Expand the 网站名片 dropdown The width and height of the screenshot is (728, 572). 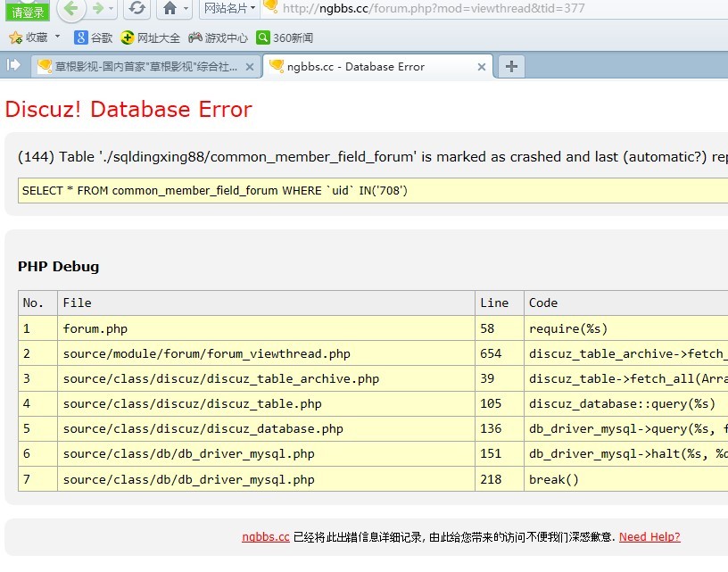point(228,8)
